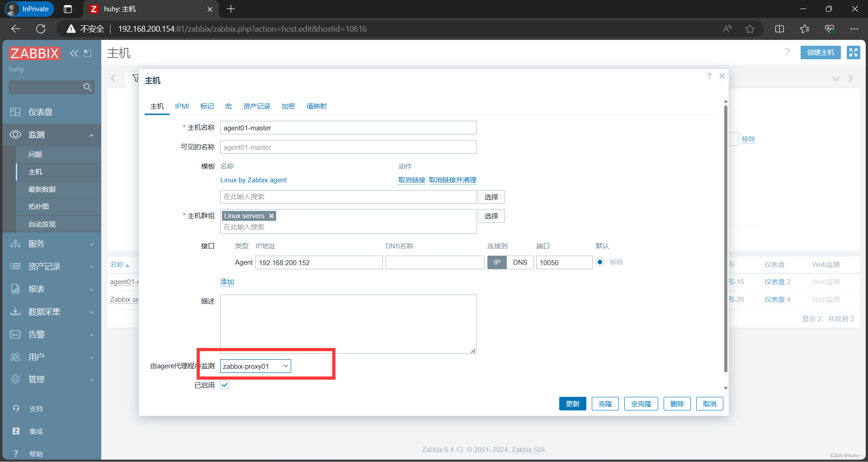Viewport: 868px width, 462px height.
Task: Click the sidebar hide toggle icon beside the collapse chevrons
Action: tap(88, 53)
